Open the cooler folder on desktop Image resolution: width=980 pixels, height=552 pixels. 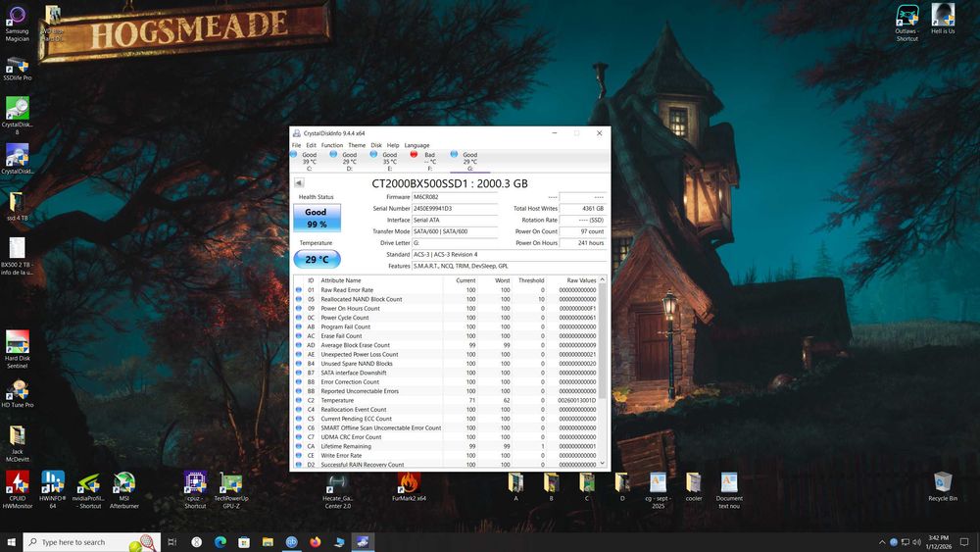[x=694, y=487]
